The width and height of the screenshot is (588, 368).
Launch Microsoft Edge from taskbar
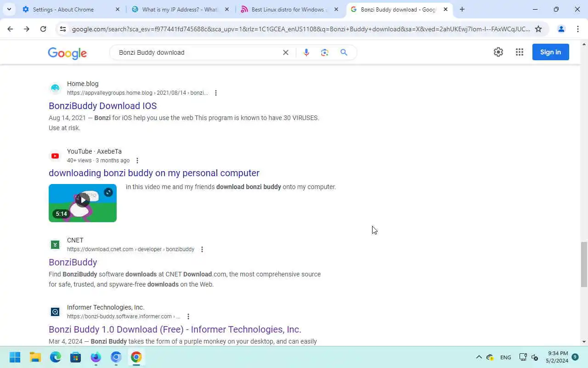56,357
